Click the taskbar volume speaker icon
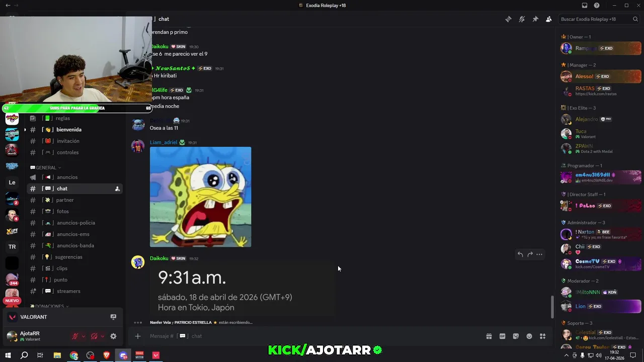The height and width of the screenshot is (362, 644). pyautogui.click(x=598, y=355)
